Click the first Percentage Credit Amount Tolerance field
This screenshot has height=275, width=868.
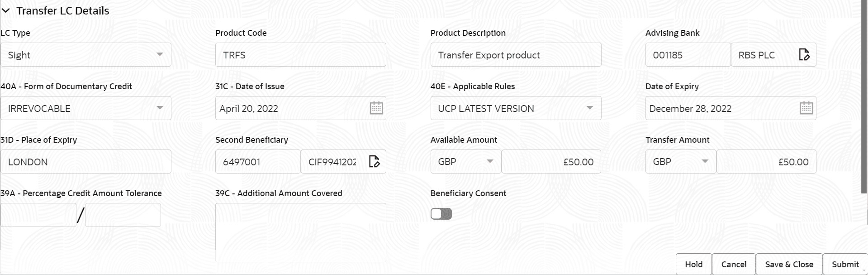(38, 215)
